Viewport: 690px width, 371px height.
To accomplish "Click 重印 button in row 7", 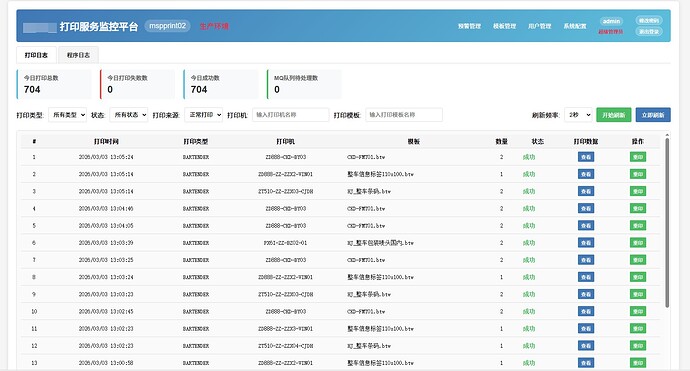I will pos(638,260).
